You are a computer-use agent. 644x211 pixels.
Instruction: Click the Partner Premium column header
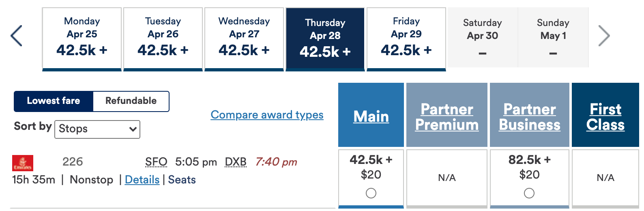click(x=447, y=116)
